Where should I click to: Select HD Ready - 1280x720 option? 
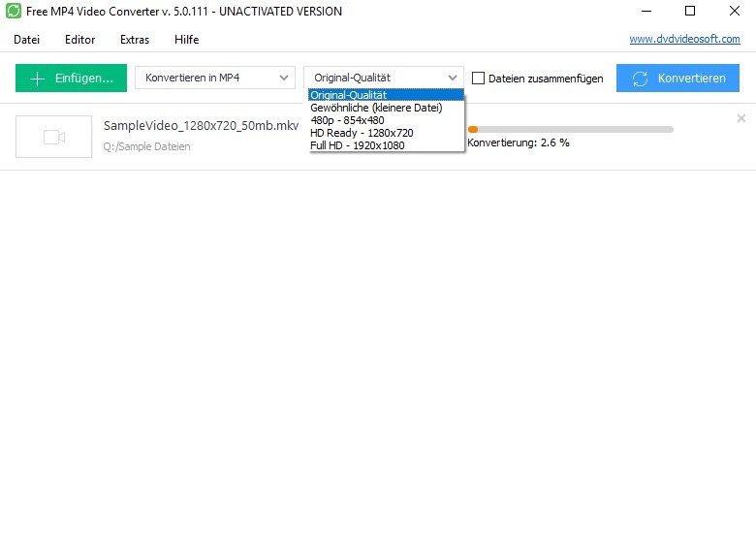point(386,133)
